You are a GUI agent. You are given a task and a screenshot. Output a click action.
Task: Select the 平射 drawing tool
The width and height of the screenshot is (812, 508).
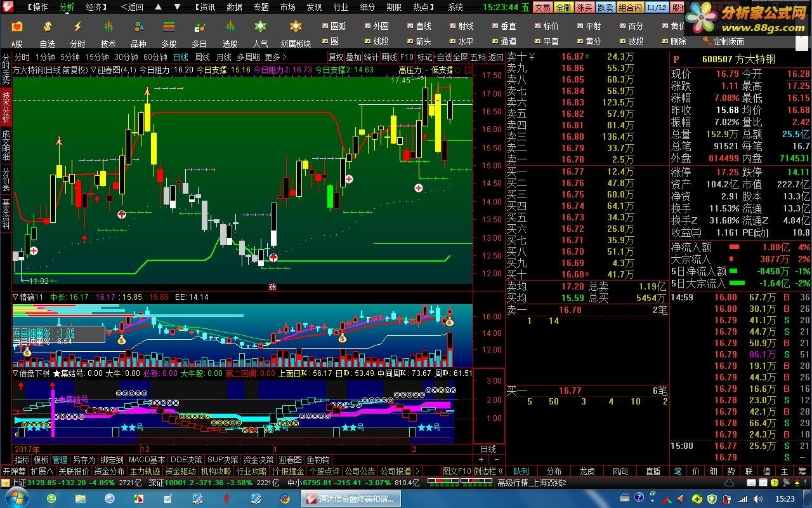(x=588, y=27)
